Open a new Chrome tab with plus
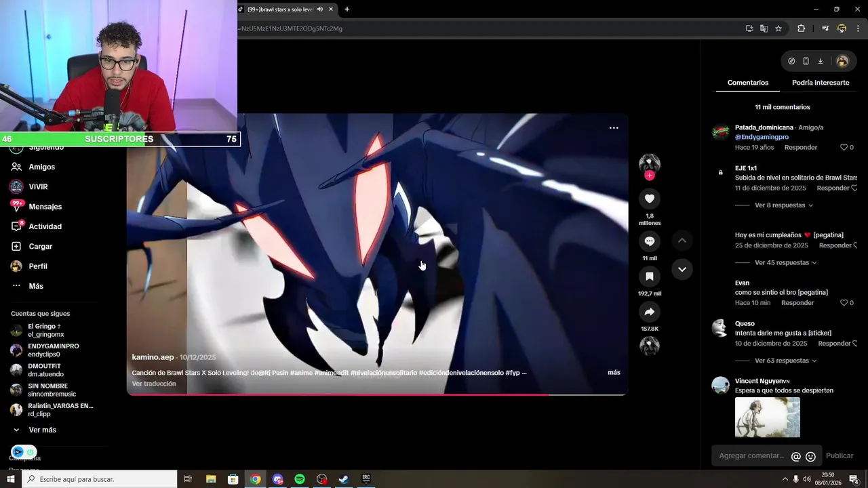 (x=347, y=9)
